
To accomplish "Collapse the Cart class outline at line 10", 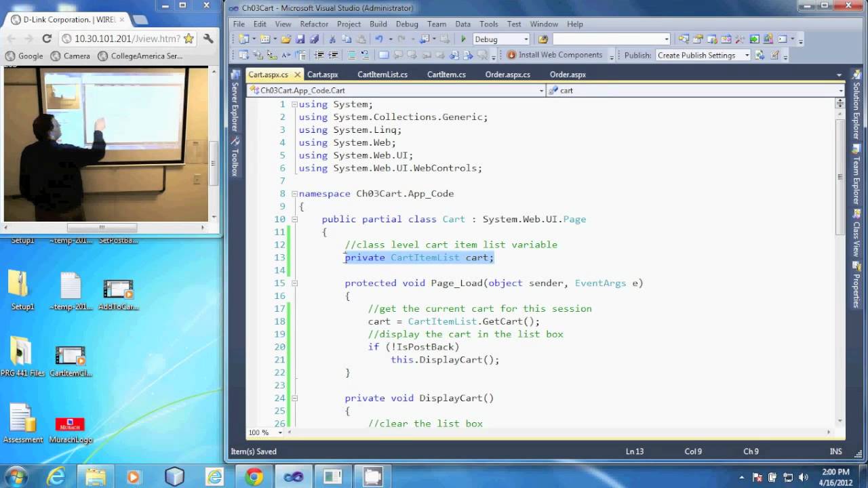I will 295,219.
